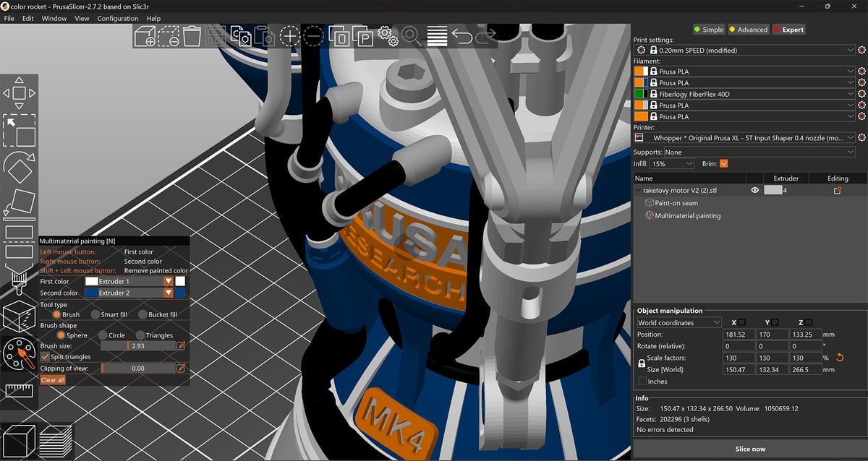
Task: Open the Print settings profile dropdown
Action: point(745,50)
